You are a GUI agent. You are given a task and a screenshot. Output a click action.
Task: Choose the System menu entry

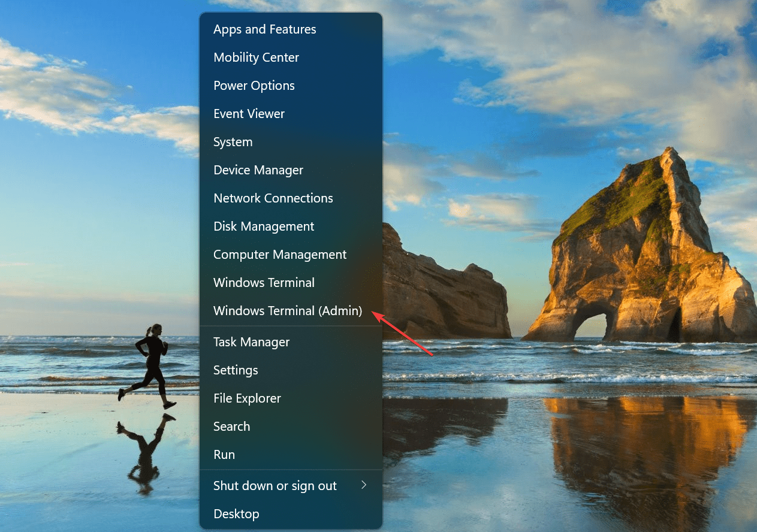(291, 142)
